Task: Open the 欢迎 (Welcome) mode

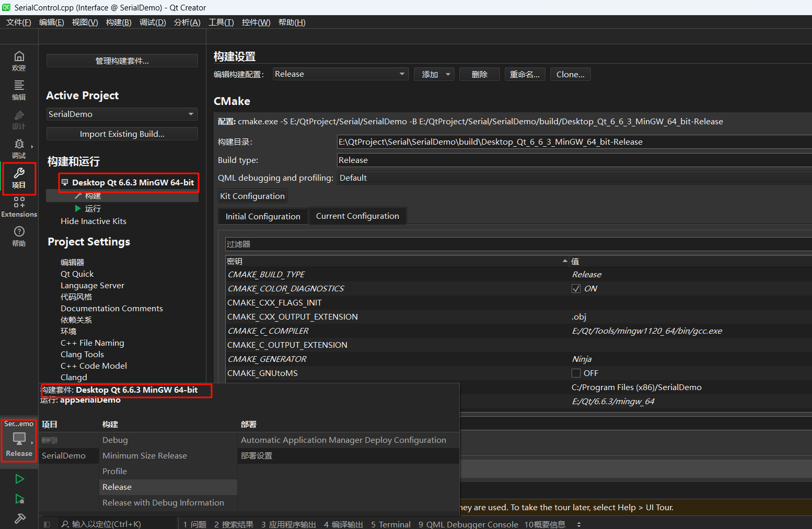Action: pyautogui.click(x=19, y=61)
